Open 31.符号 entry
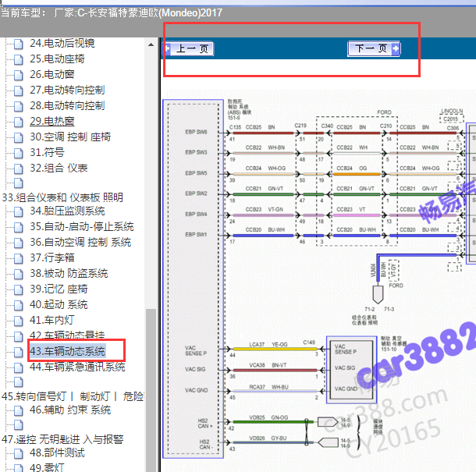 coord(47,152)
